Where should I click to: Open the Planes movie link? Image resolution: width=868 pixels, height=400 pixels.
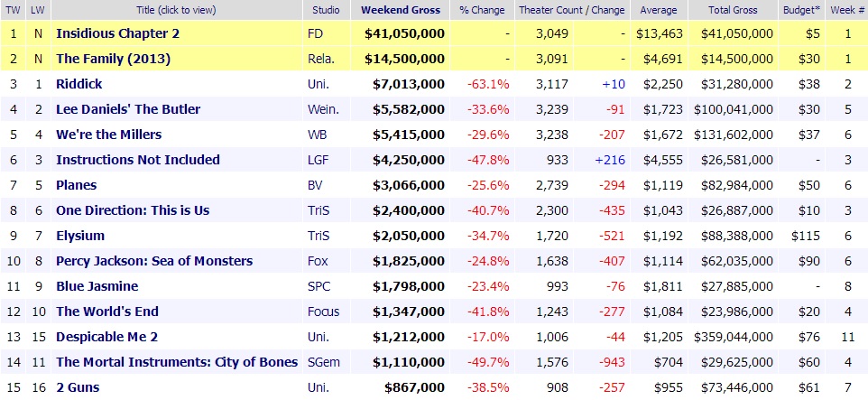coord(78,185)
